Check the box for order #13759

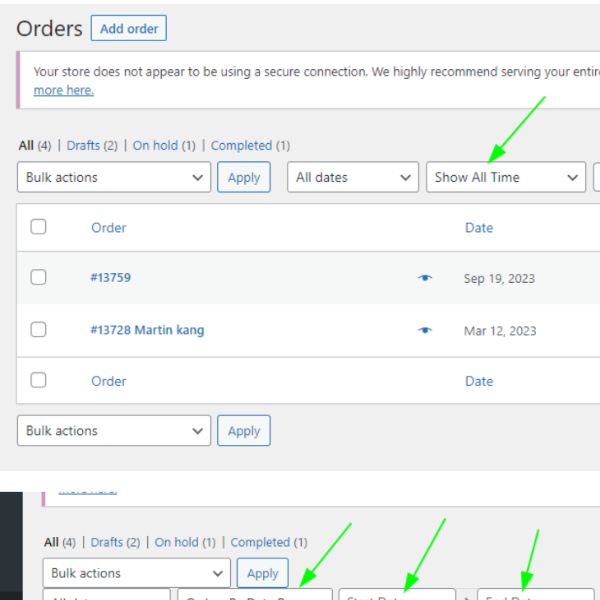[38, 277]
